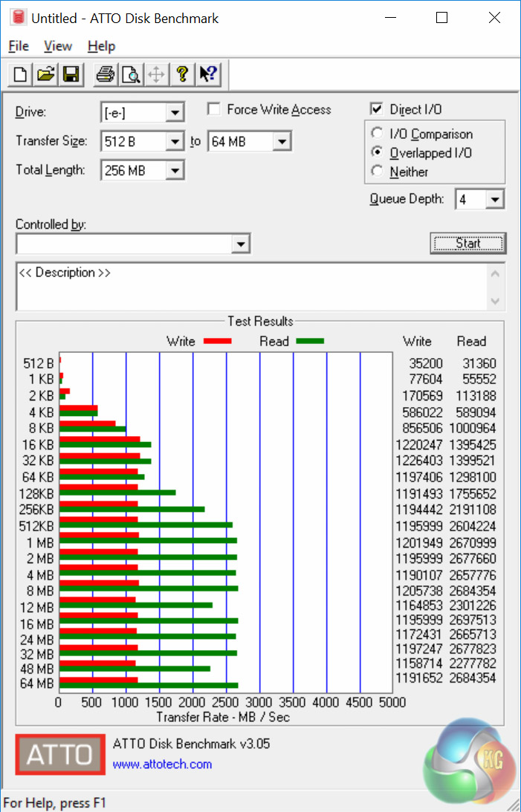The height and width of the screenshot is (812, 521).
Task: Click read value 2277782
Action: point(472,663)
